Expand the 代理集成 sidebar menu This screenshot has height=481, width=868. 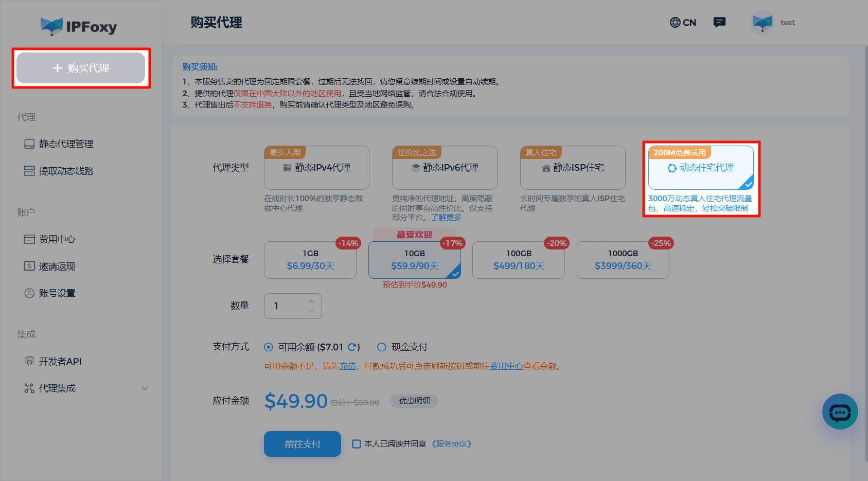[145, 388]
